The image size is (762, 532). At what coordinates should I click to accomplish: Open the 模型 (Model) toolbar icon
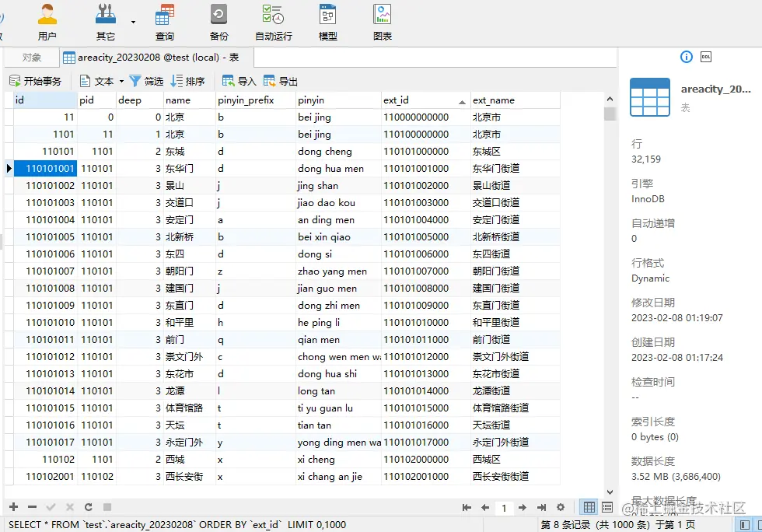tap(328, 22)
